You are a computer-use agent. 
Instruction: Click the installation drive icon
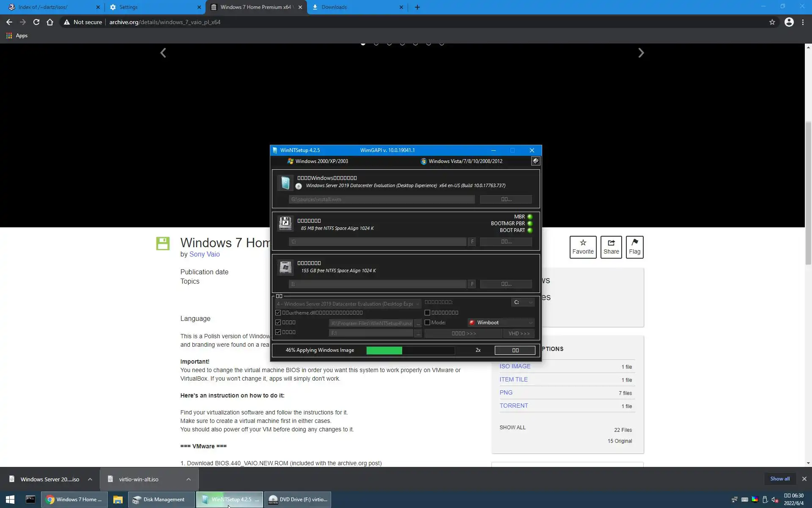tap(285, 267)
